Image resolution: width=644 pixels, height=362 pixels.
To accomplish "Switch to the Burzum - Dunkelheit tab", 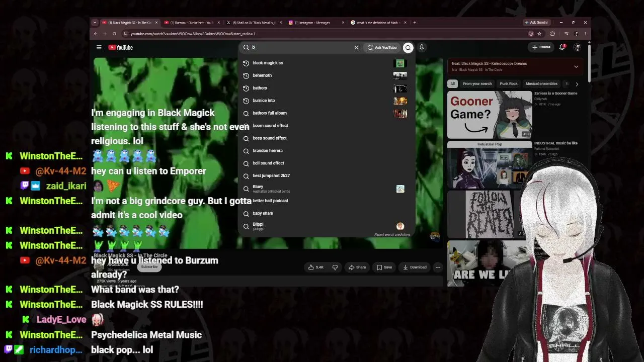I will coord(192,23).
